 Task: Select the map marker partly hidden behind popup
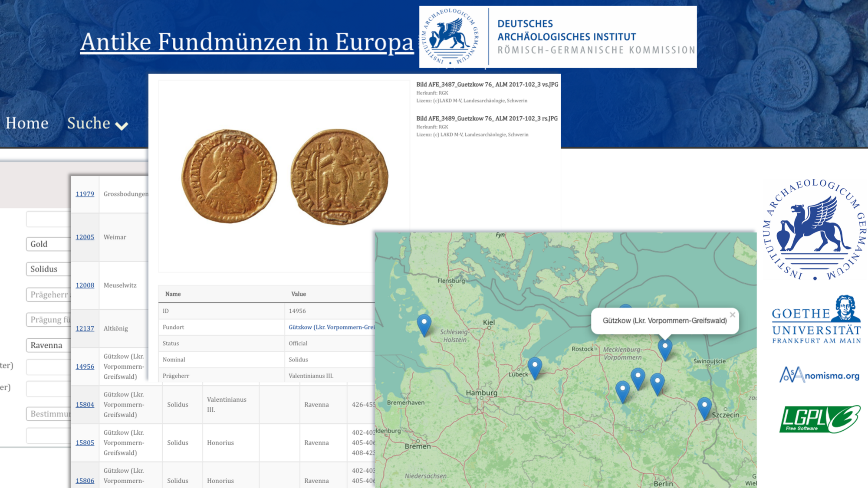click(625, 307)
